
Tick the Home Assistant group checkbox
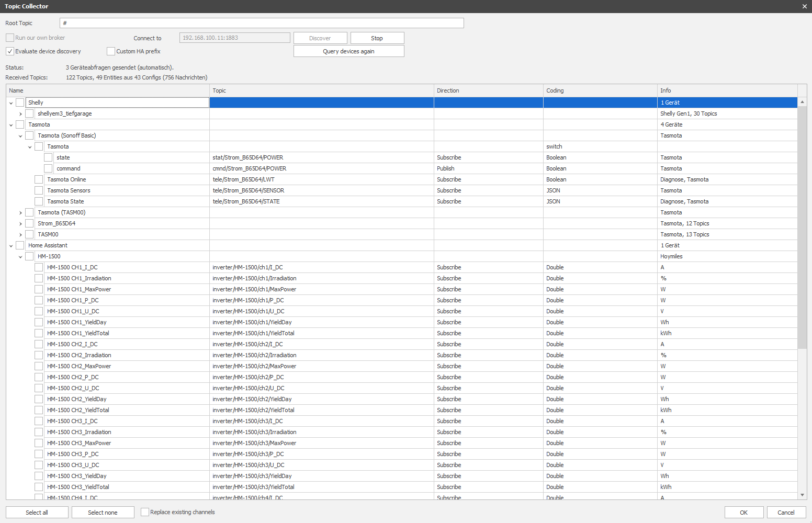point(20,245)
